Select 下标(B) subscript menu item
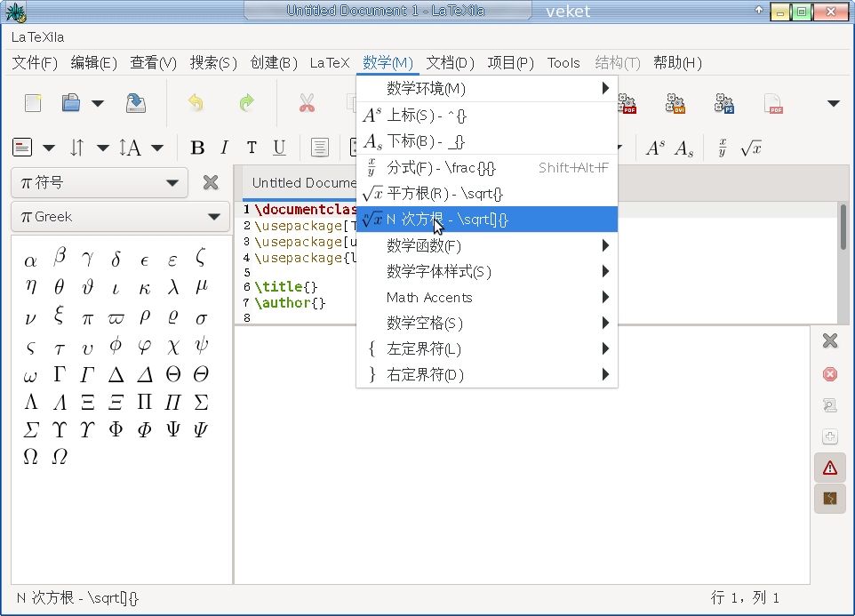The width and height of the screenshot is (855, 616). point(487,141)
